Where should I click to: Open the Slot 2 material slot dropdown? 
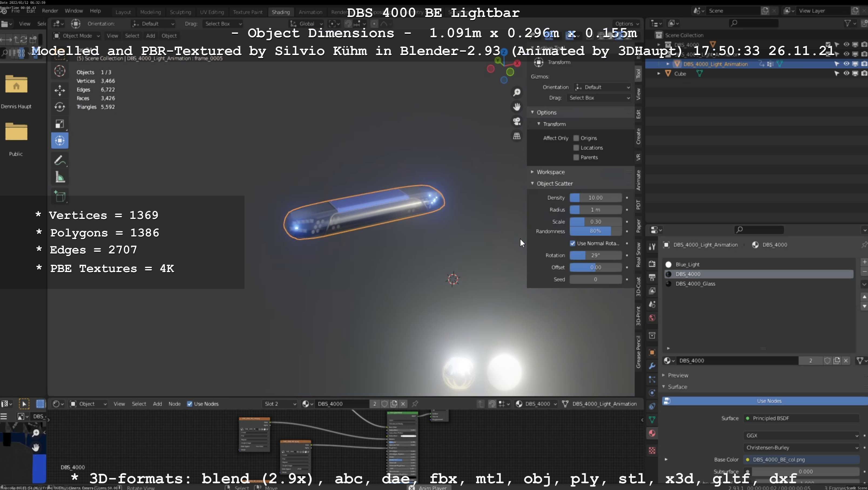click(280, 404)
